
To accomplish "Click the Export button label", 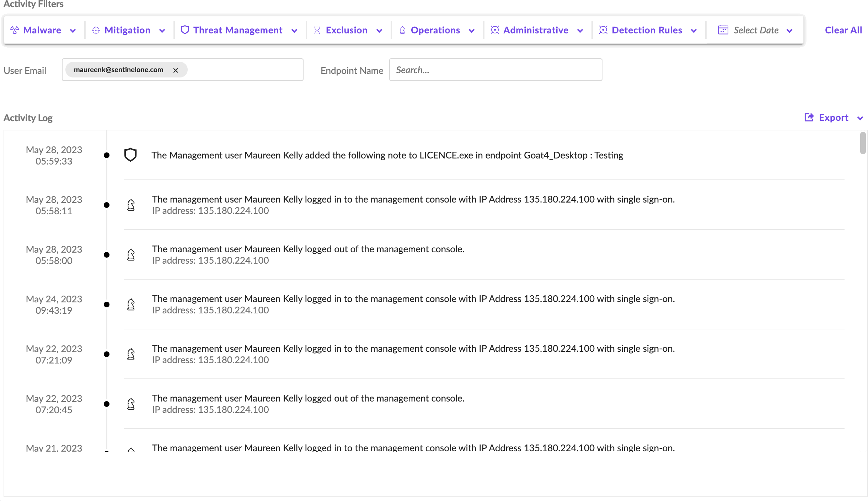I will click(834, 118).
